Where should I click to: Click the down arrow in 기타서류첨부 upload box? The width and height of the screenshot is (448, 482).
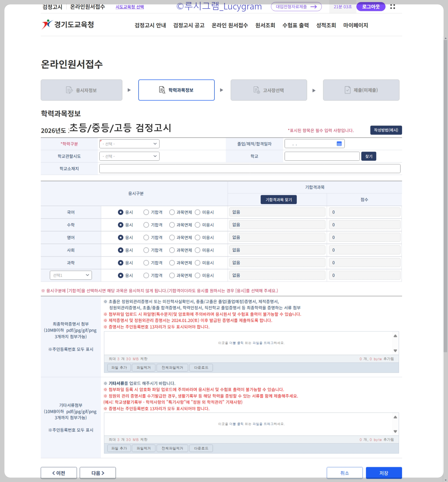(x=395, y=432)
